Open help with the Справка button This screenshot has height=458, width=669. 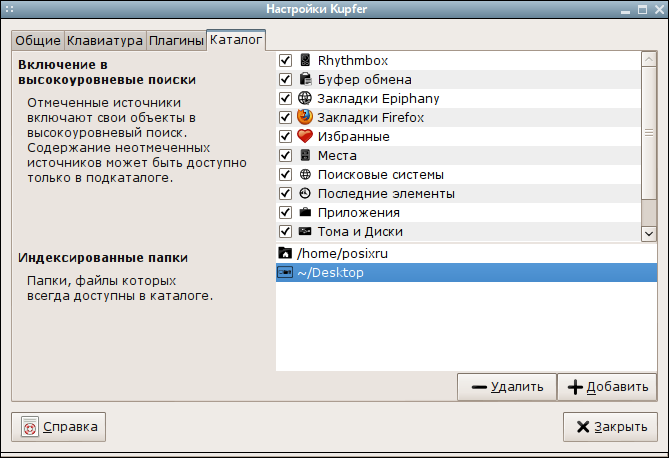coord(58,426)
